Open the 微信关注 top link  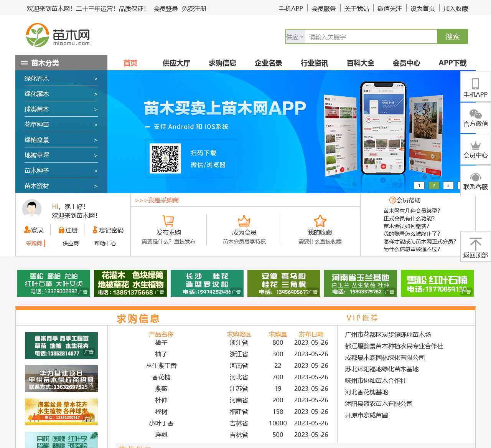point(390,8)
